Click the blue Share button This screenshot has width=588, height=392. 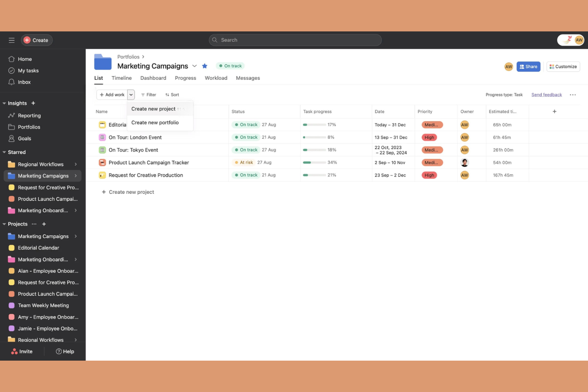pos(528,67)
